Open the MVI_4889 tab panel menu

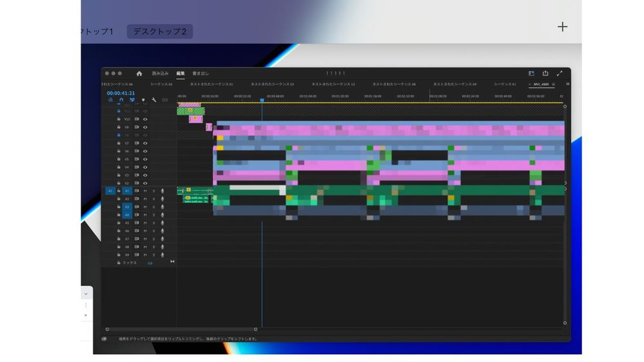pyautogui.click(x=553, y=84)
